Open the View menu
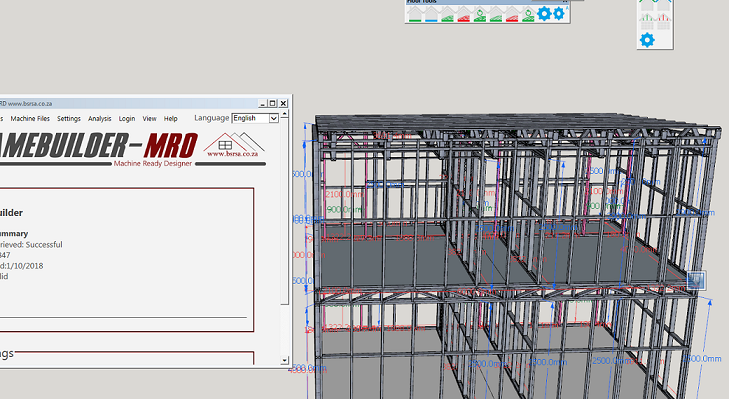The width and height of the screenshot is (729, 399). click(149, 119)
